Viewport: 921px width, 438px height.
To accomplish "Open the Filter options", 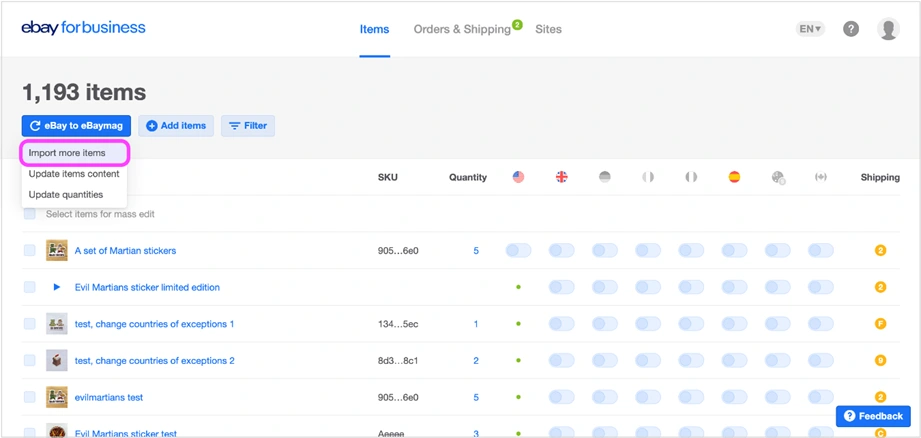I will pyautogui.click(x=248, y=126).
